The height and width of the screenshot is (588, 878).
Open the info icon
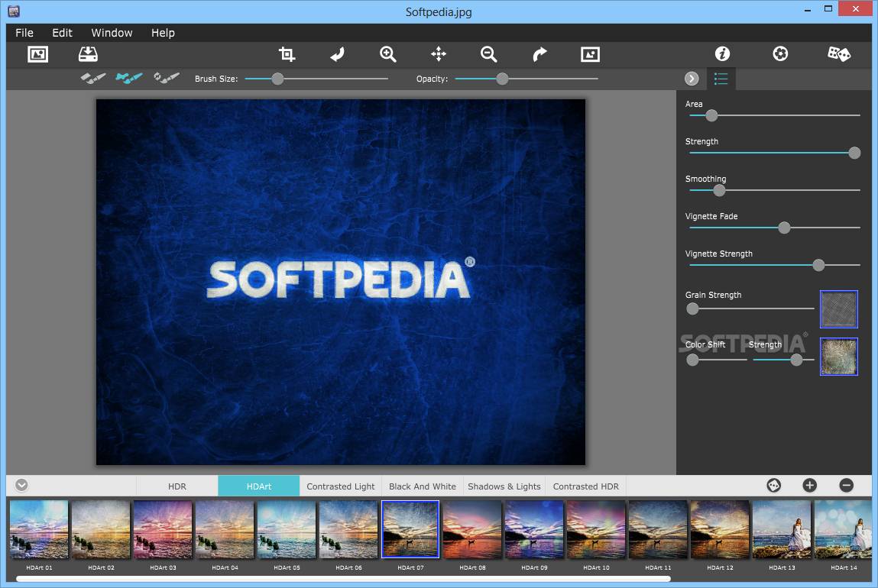pyautogui.click(x=722, y=53)
